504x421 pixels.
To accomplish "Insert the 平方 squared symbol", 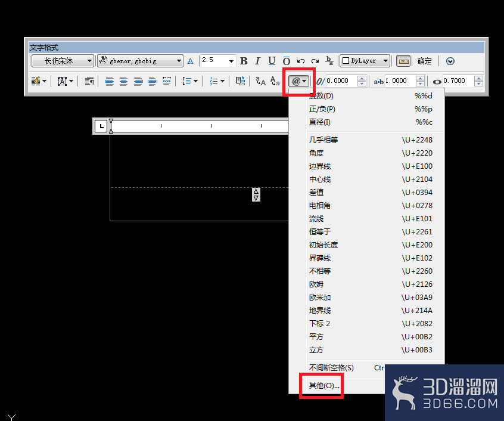I will point(371,337).
